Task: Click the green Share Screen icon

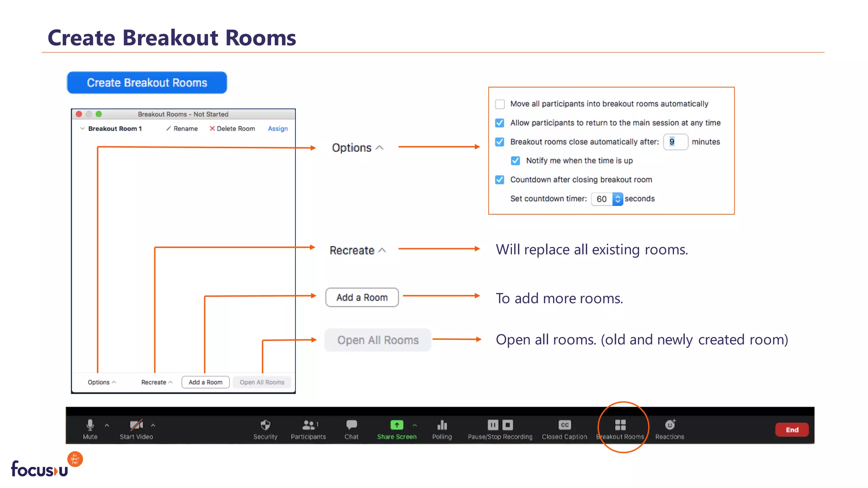Action: (x=397, y=425)
